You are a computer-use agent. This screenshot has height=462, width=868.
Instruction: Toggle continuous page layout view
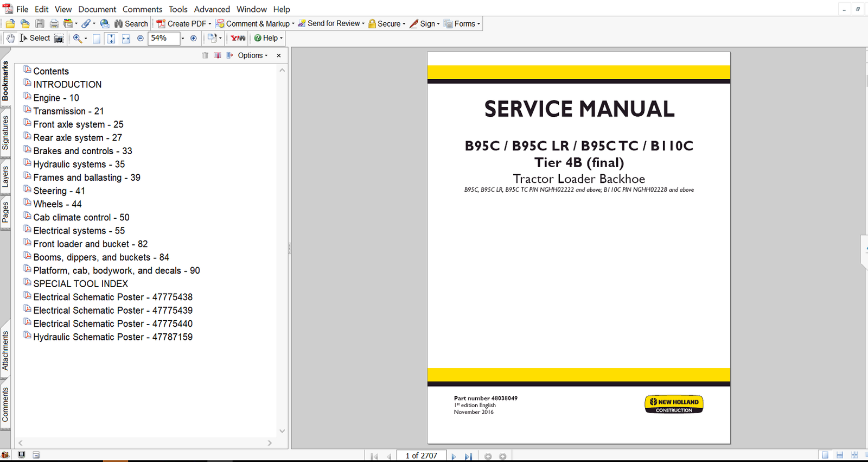click(839, 455)
